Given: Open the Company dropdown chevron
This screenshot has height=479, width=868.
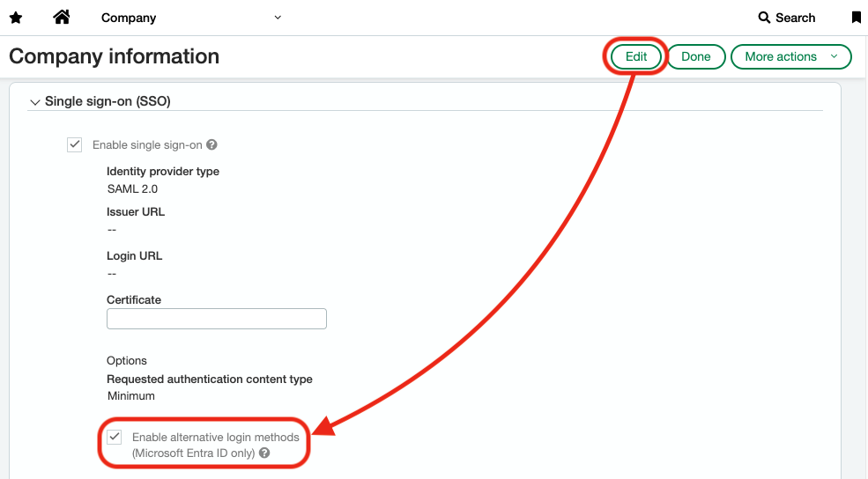Looking at the screenshot, I should click(x=278, y=18).
